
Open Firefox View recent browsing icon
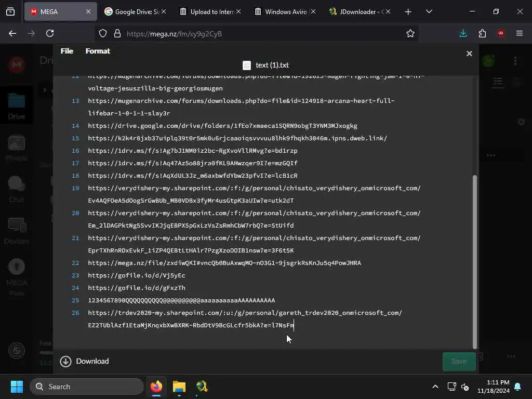click(x=10, y=12)
